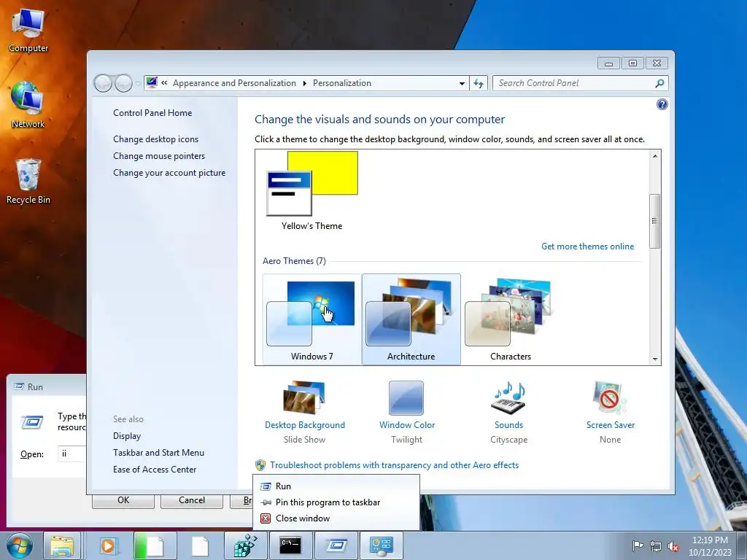The image size is (747, 560).
Task: Open Change your account picture link
Action: point(169,173)
